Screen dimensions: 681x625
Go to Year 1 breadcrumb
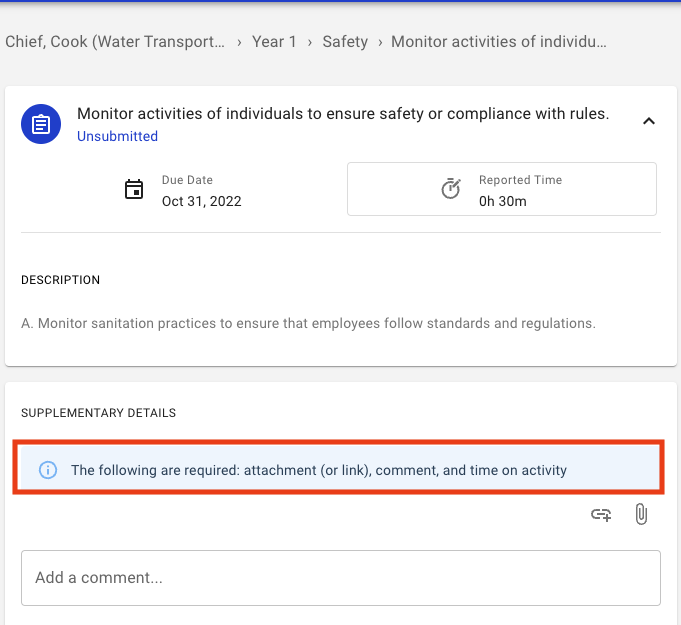[274, 42]
